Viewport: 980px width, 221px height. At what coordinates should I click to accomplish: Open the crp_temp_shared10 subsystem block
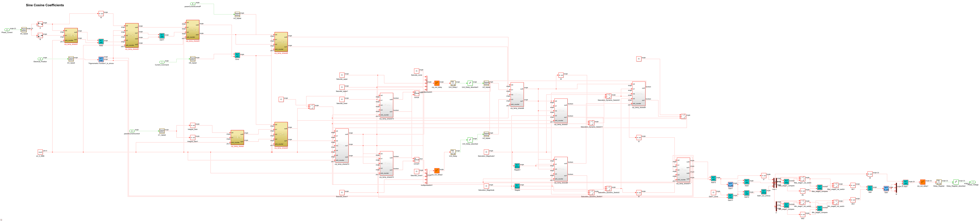[x=342, y=145]
